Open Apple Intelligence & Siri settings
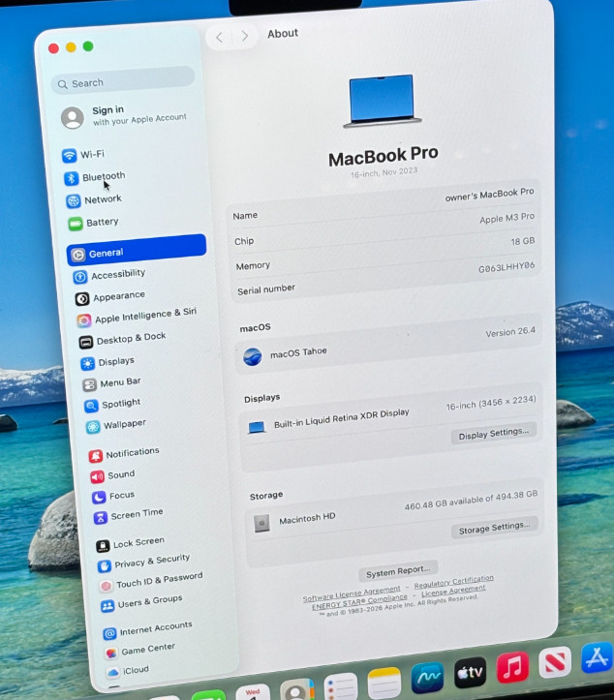Image resolution: width=614 pixels, height=700 pixels. pos(137,317)
